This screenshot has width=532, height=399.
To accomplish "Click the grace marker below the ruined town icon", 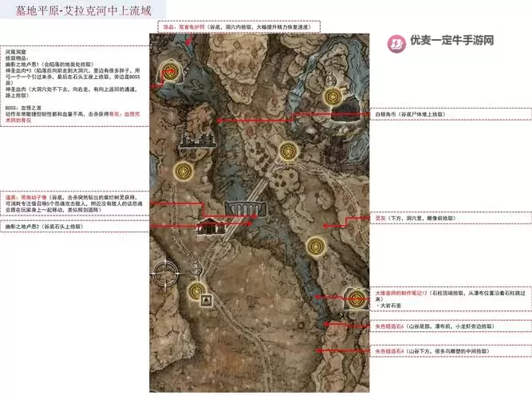I will coord(183,171).
